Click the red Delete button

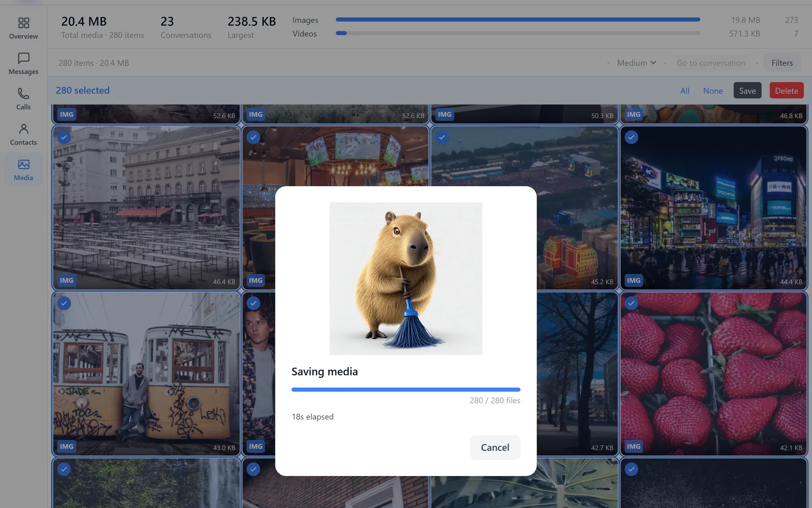point(786,90)
